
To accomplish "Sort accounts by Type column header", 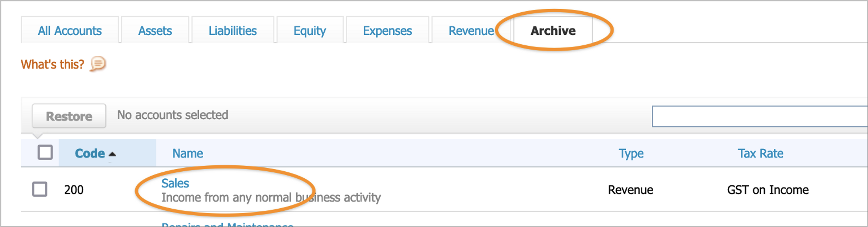I will tap(631, 154).
